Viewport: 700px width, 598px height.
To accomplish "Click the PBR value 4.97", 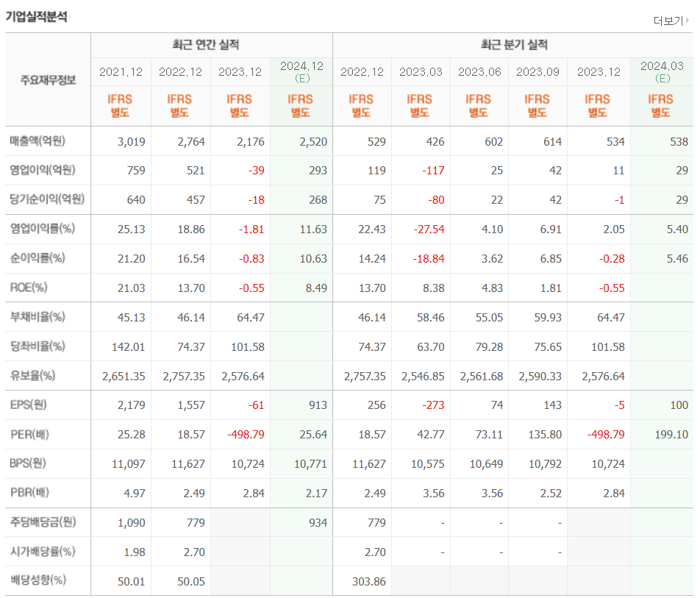I will 135,494.
